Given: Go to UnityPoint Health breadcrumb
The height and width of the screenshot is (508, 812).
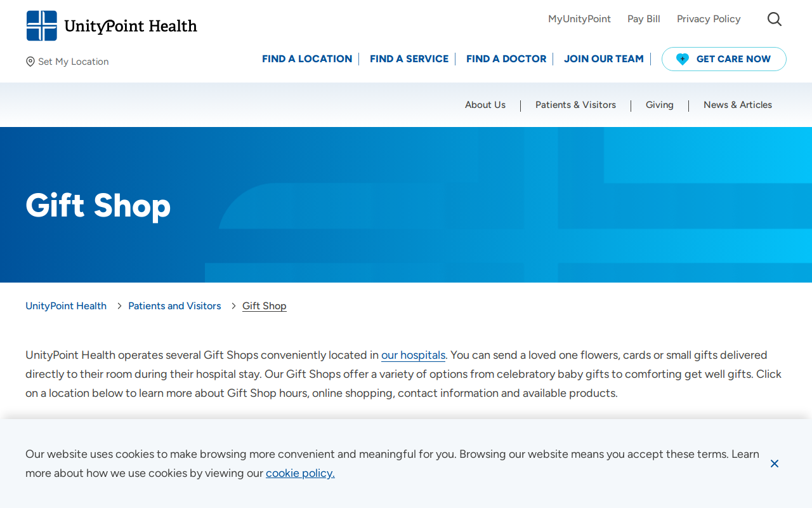Looking at the screenshot, I should point(66,306).
